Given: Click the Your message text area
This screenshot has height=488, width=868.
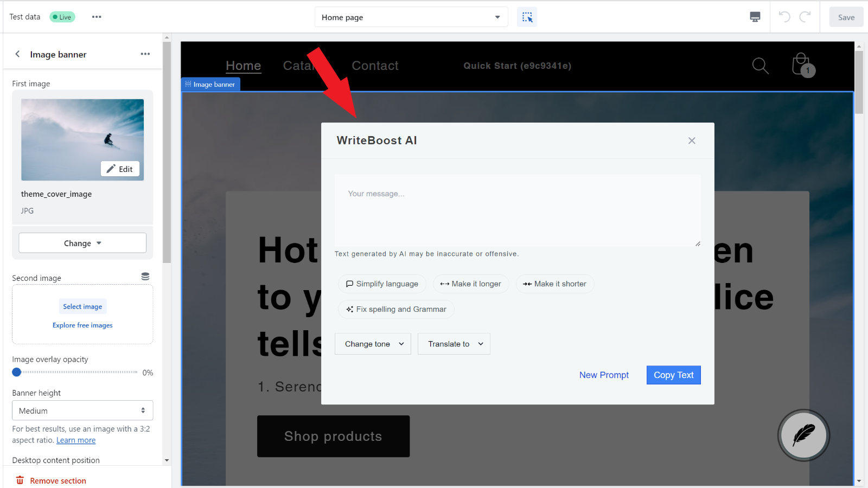Looking at the screenshot, I should coord(517,210).
